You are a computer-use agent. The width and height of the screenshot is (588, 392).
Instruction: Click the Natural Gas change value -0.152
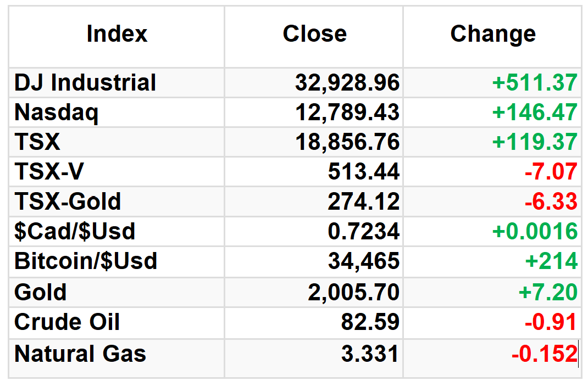coord(545,354)
